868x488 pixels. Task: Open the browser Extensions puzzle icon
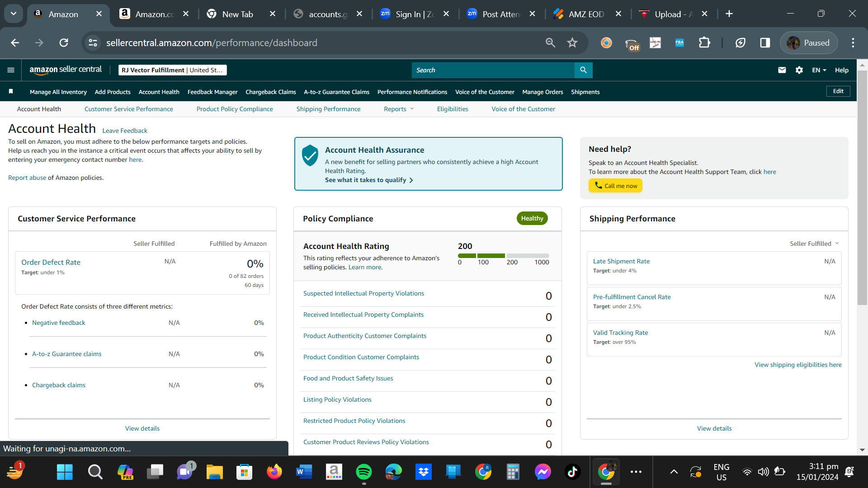coord(704,42)
